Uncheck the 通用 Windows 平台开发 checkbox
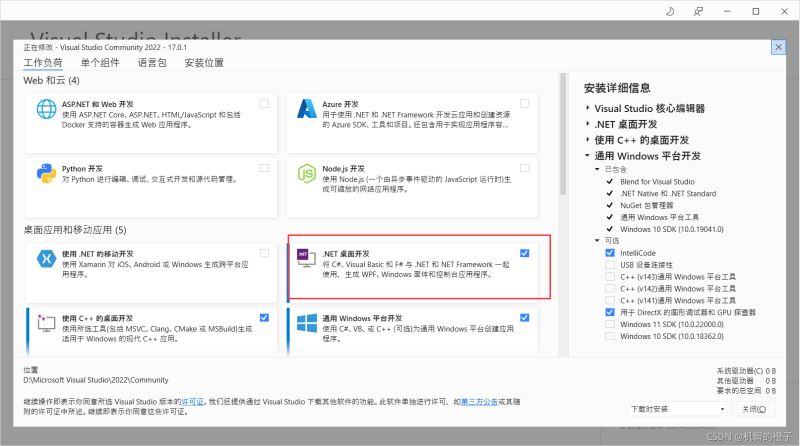The height and width of the screenshot is (446, 800). tap(524, 317)
